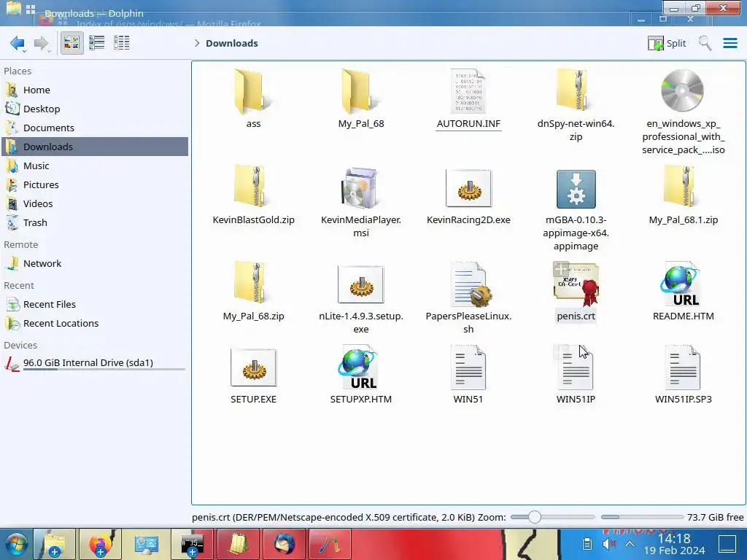
Task: Select the WIN51IP.SP3 file icon
Action: [683, 367]
